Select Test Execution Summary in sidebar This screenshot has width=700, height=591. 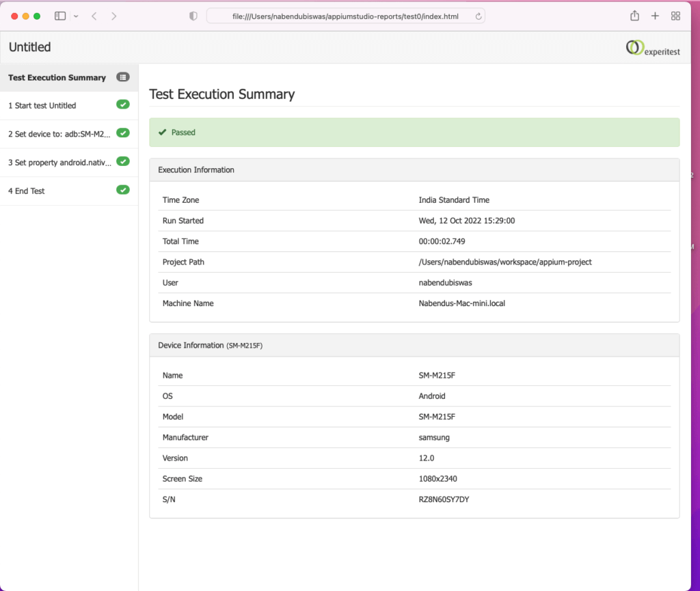(x=57, y=78)
